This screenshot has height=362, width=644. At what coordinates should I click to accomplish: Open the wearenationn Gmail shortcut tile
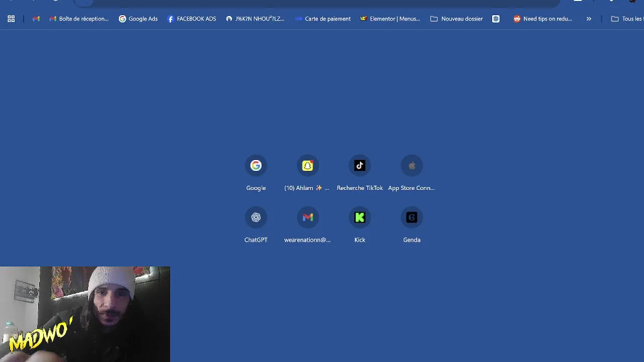point(307,225)
